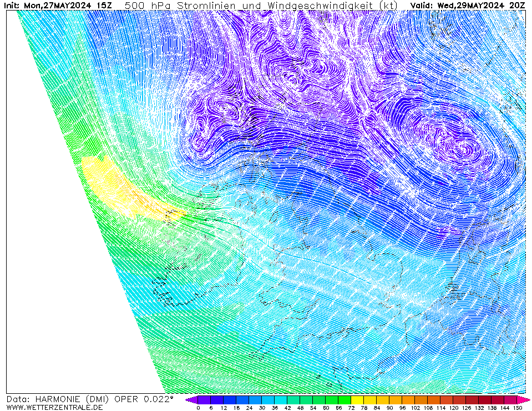Click the scale label 60
Image resolution: width=532 pixels, height=411 pixels.
point(326,408)
